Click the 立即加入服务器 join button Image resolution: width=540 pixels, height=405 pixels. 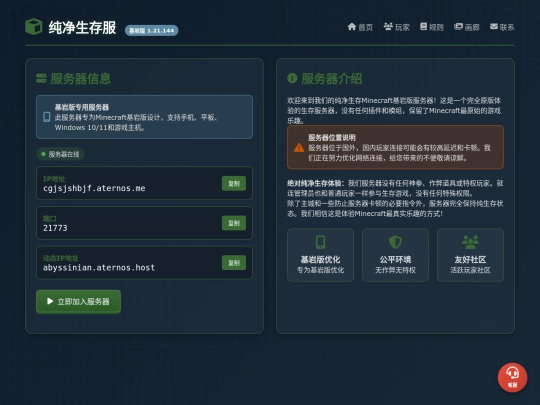(x=79, y=301)
